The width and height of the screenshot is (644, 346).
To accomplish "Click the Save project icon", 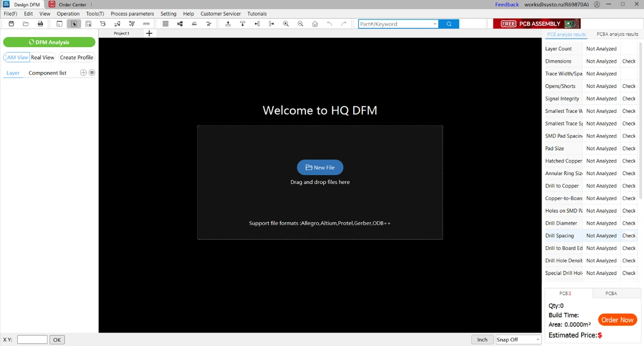I will [11, 24].
